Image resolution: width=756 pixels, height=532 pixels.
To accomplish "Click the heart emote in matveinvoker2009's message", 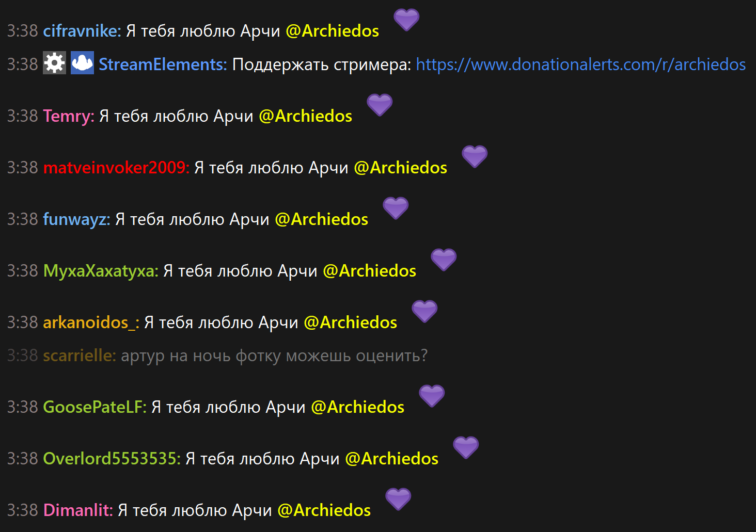I will point(475,157).
